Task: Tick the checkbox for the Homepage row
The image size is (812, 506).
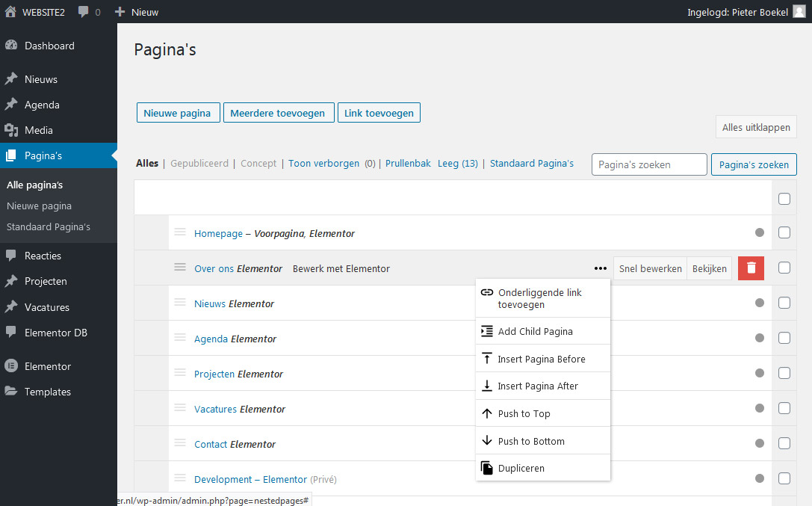Action: pyautogui.click(x=784, y=232)
